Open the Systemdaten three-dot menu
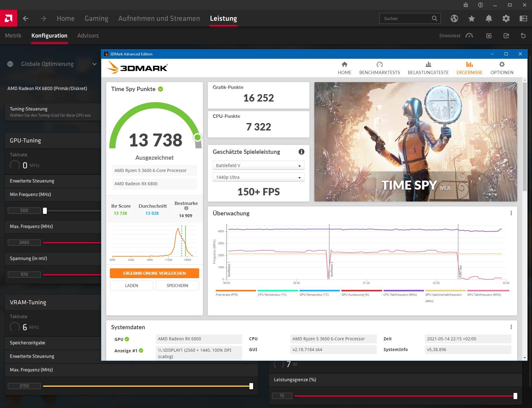 point(511,327)
